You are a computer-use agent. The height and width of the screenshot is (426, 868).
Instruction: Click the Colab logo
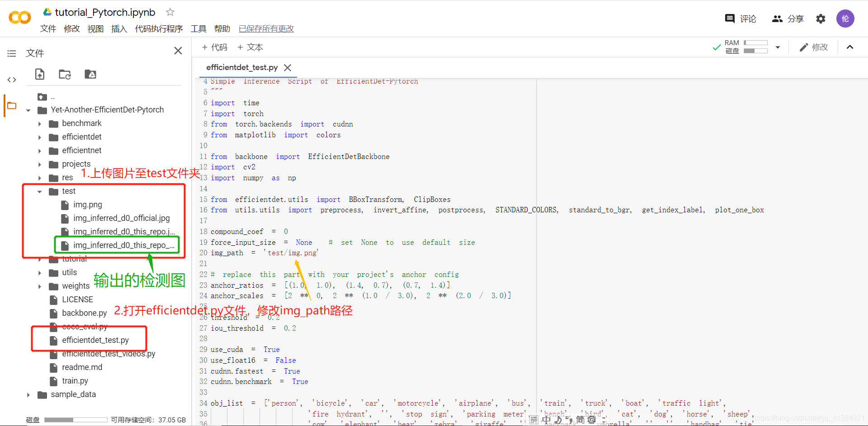20,18
